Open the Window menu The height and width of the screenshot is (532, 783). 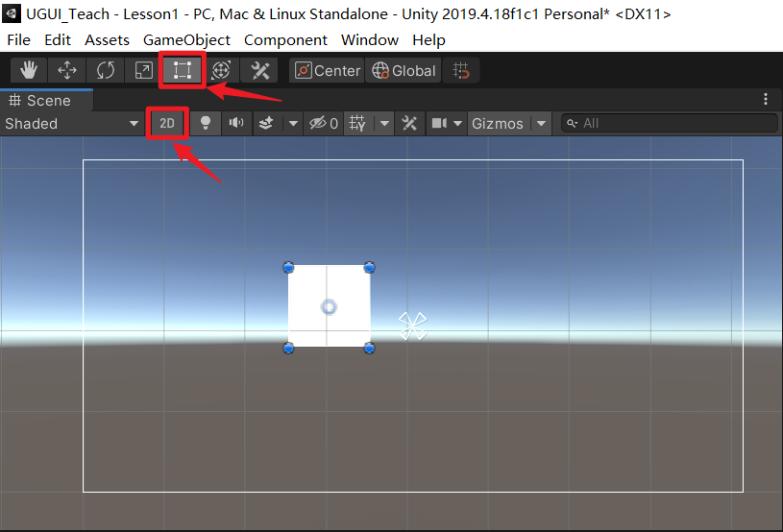click(370, 40)
